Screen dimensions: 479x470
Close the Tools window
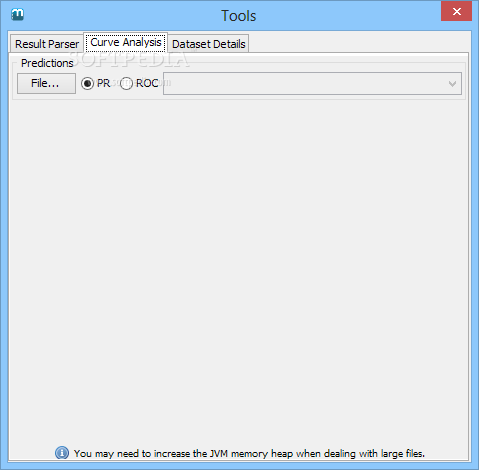pos(456,11)
